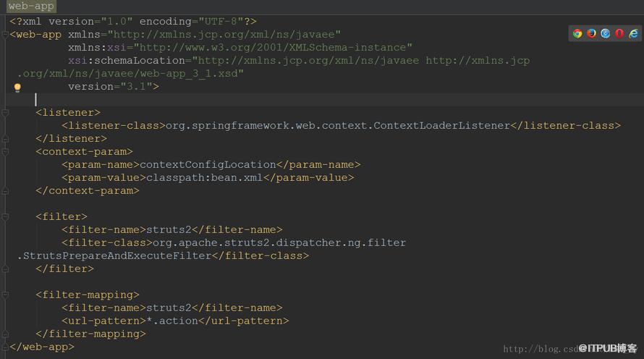Click the *.action url-pattern value

tap(172, 321)
